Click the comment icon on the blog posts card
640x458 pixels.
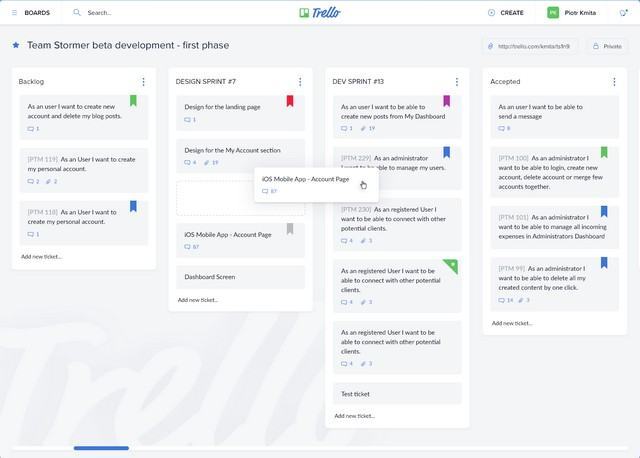coord(31,129)
